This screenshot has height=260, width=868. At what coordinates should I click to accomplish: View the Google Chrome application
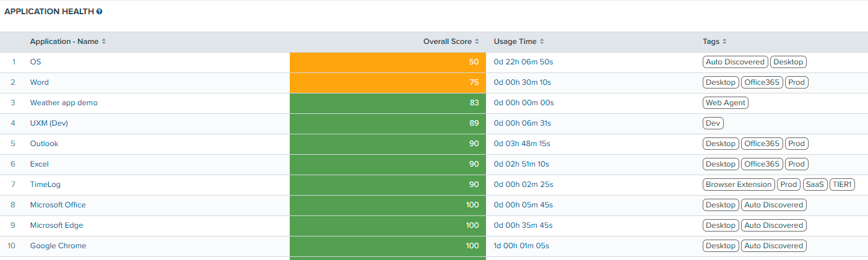click(58, 246)
